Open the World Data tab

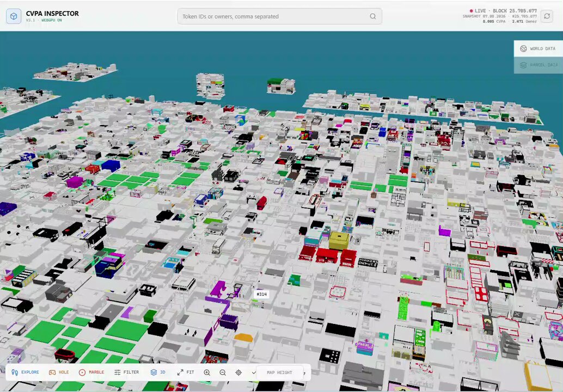point(538,48)
